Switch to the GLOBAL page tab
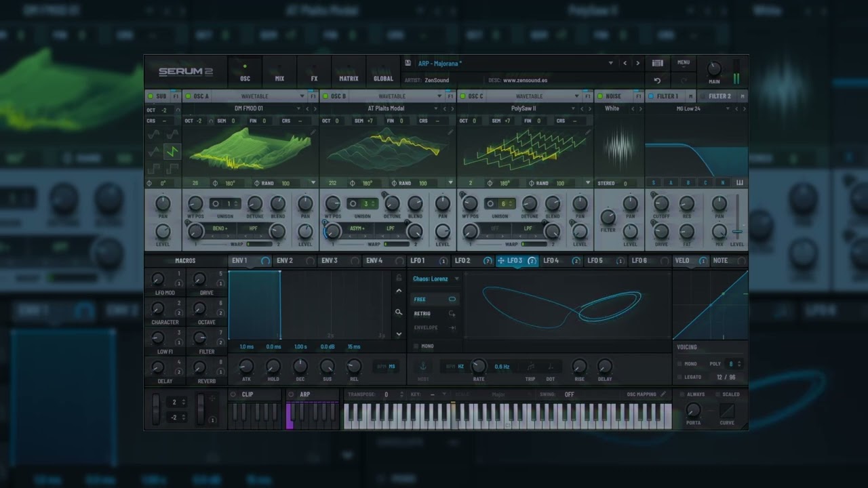This screenshot has height=488, width=868. tap(383, 73)
